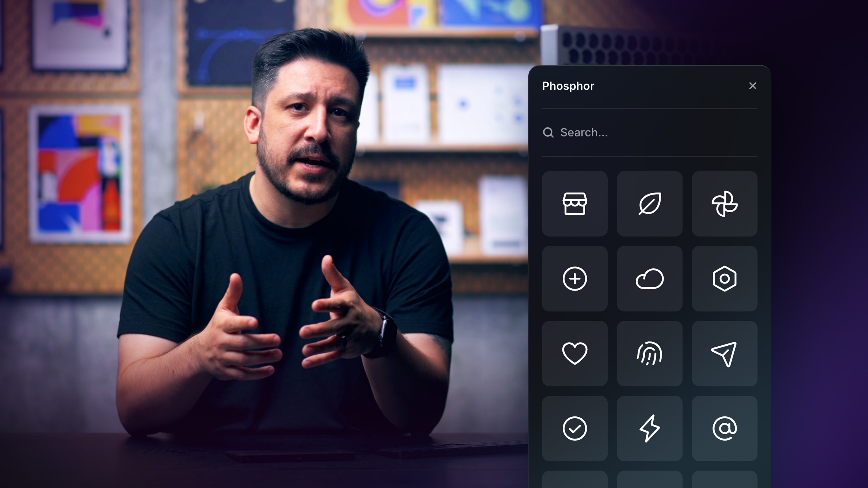This screenshot has height=488, width=868.
Task: Click the cloud icon tile
Action: point(649,279)
